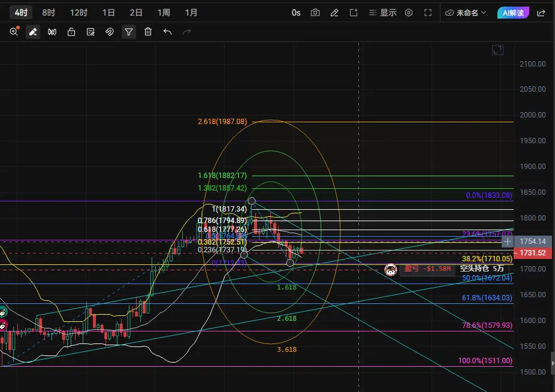The width and height of the screenshot is (555, 392).
Task: Click the AI解读 button
Action: [513, 13]
